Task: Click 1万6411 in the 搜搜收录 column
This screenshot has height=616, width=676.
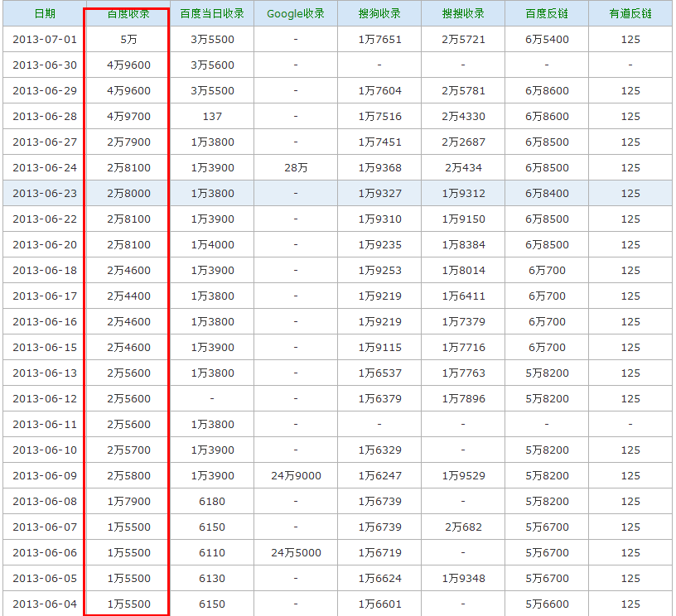Action: point(463,296)
